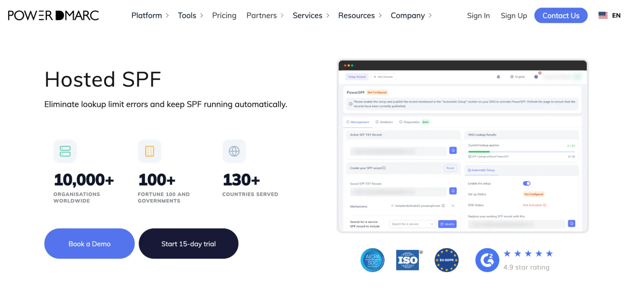Copy the replacement SPF record
The height and width of the screenshot is (301, 644).
[x=572, y=224]
